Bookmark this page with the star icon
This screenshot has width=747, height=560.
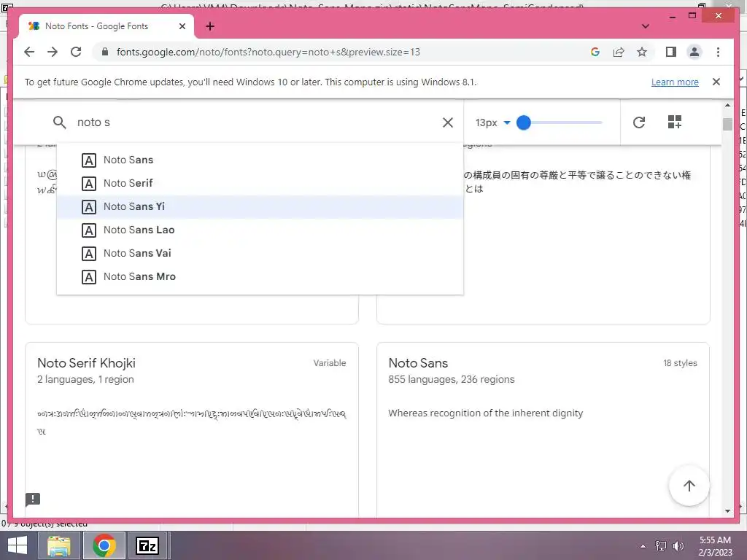point(642,52)
